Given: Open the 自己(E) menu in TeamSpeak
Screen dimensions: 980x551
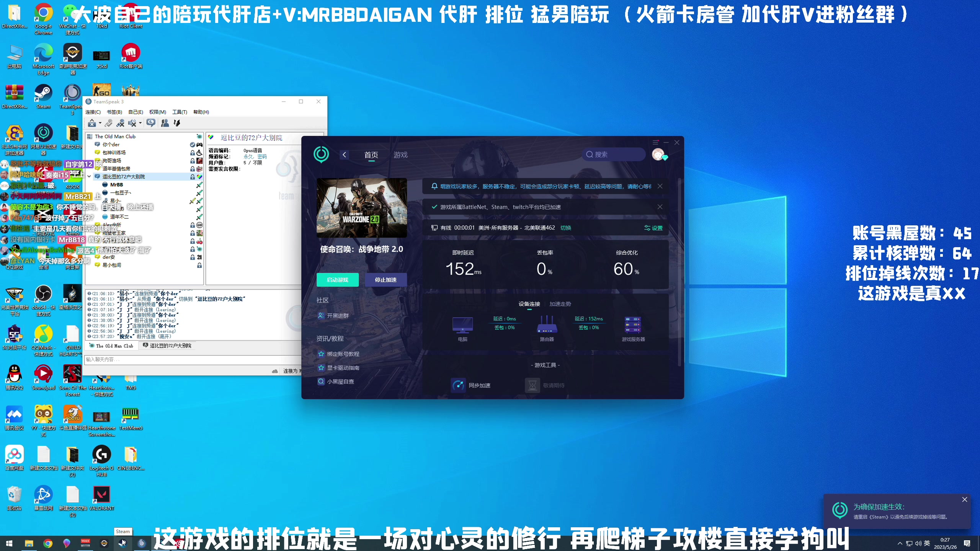Looking at the screenshot, I should pyautogui.click(x=136, y=112).
